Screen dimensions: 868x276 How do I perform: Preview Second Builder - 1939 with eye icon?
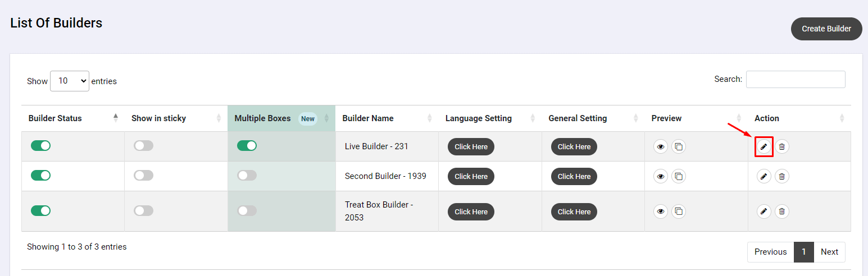(661, 176)
